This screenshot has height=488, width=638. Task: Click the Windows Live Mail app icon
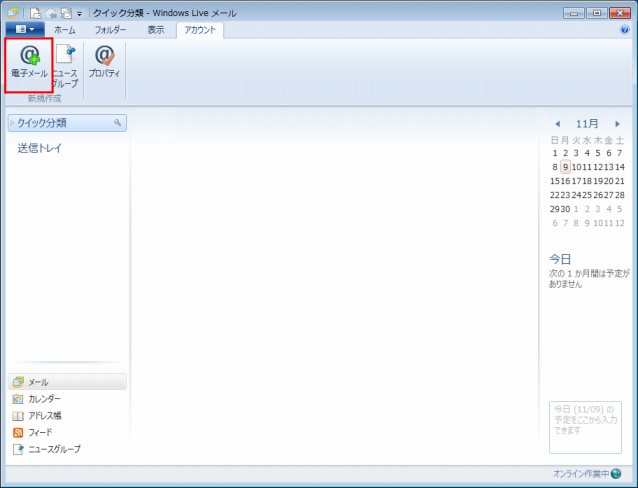pos(13,13)
